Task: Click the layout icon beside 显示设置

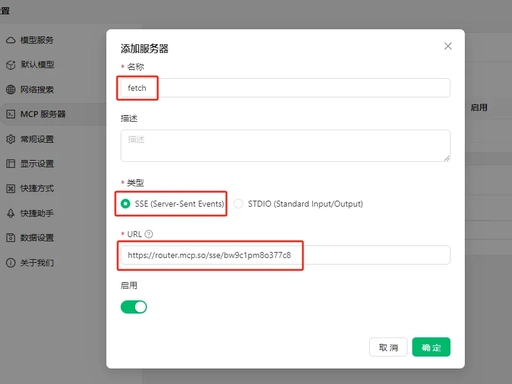Action: pos(11,164)
